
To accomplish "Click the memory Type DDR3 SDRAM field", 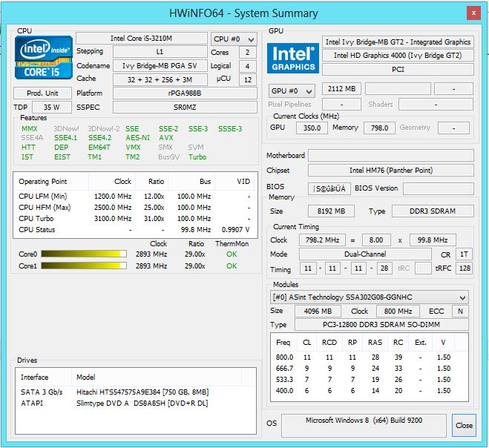I will pyautogui.click(x=433, y=211).
